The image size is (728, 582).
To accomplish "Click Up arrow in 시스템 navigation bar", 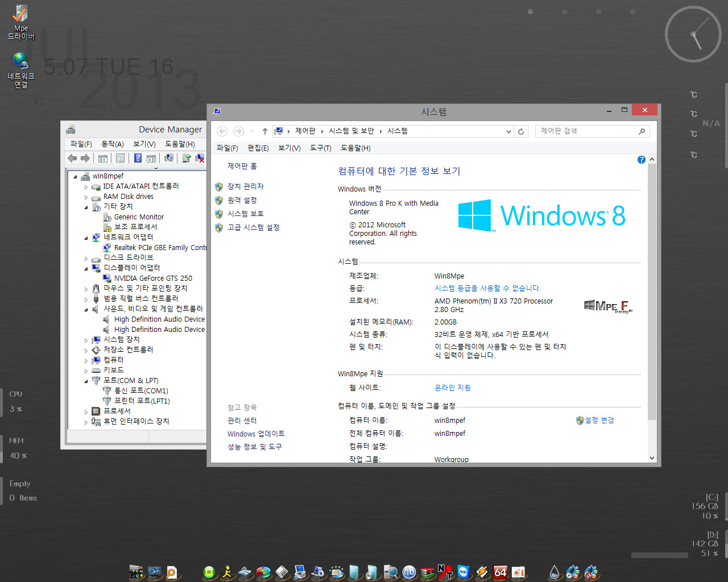I will point(264,131).
